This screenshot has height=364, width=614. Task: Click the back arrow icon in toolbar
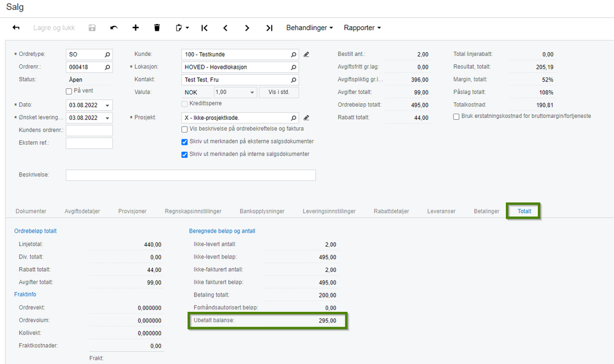pyautogui.click(x=16, y=28)
